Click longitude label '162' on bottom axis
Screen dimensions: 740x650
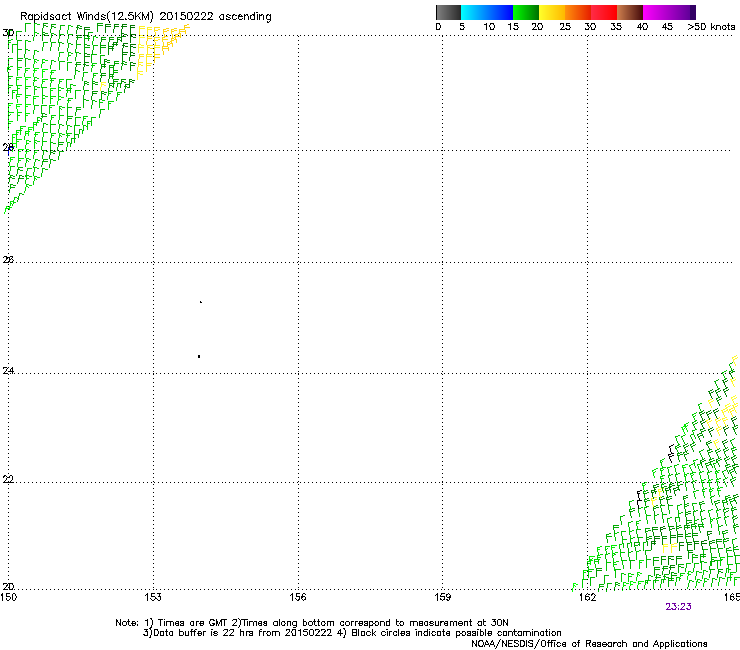(587, 597)
